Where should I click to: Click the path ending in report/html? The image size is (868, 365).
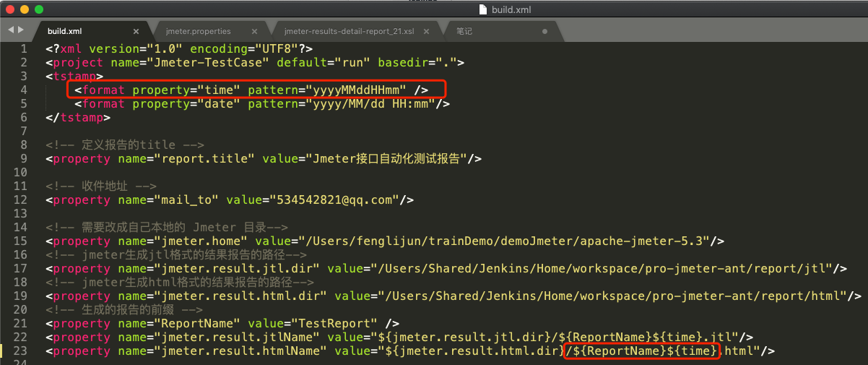point(612,296)
